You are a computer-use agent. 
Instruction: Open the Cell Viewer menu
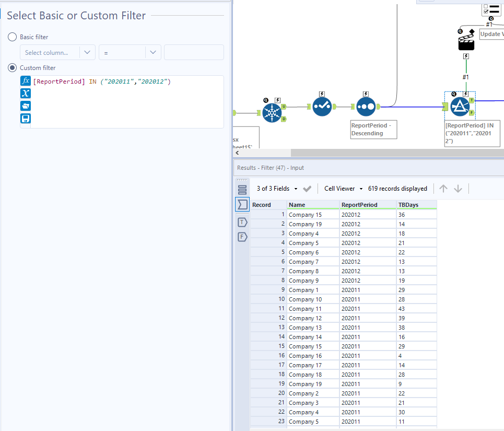[x=343, y=189]
